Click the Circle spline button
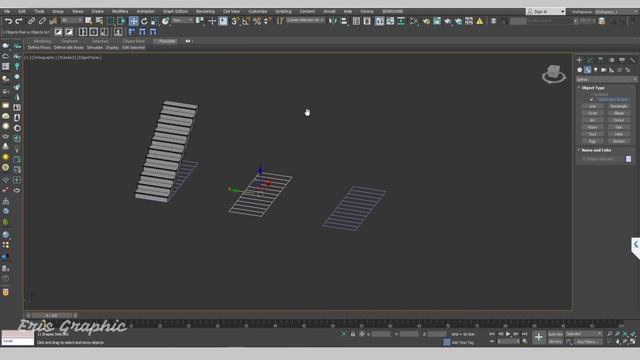Screen dimensions: 640x360 pyautogui.click(x=593, y=113)
